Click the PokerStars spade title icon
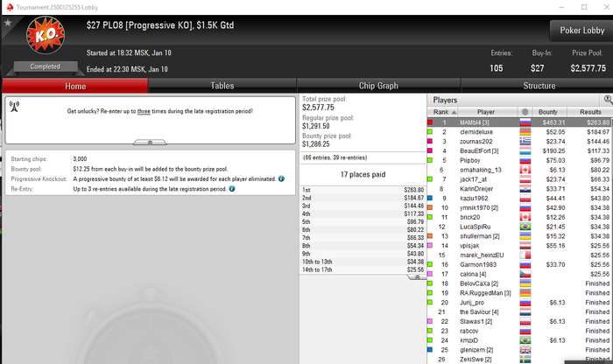Viewport: 613px width, 364px height. click(x=10, y=7)
